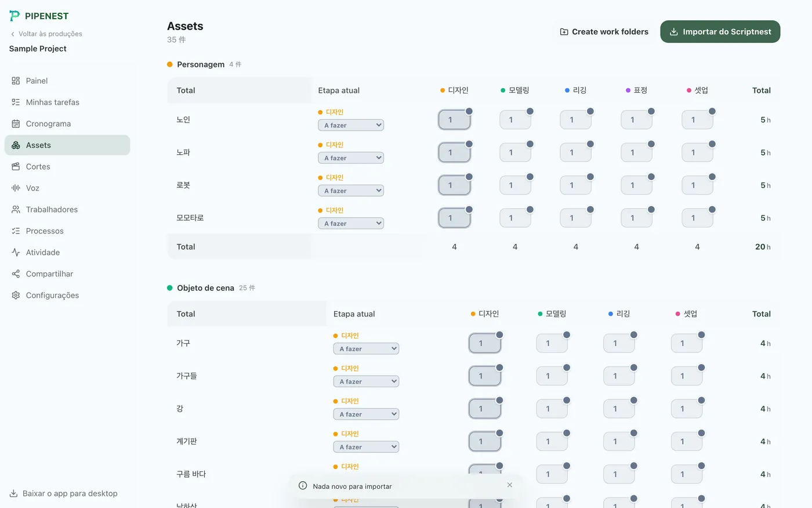Viewport: 812px width, 508px height.
Task: Toggle the dot on 노인 디자인 cell
Action: (469, 111)
